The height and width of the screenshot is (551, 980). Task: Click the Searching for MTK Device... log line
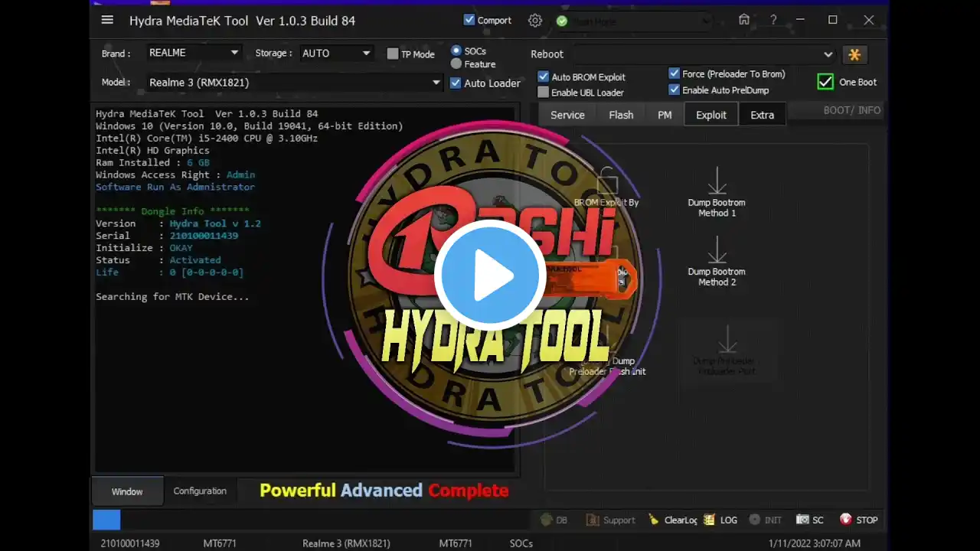tap(172, 297)
